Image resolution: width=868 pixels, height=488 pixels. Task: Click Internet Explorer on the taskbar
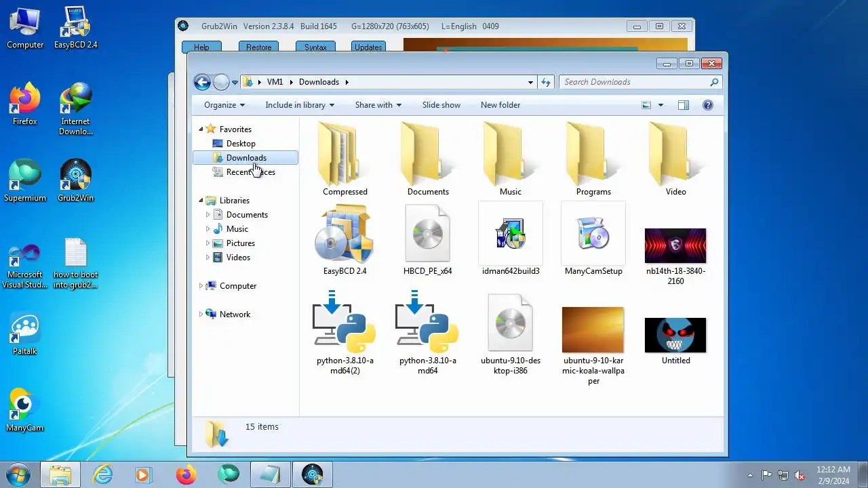coord(102,474)
